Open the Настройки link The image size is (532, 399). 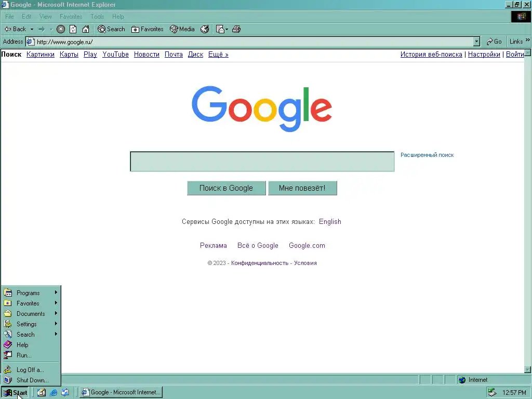click(484, 54)
